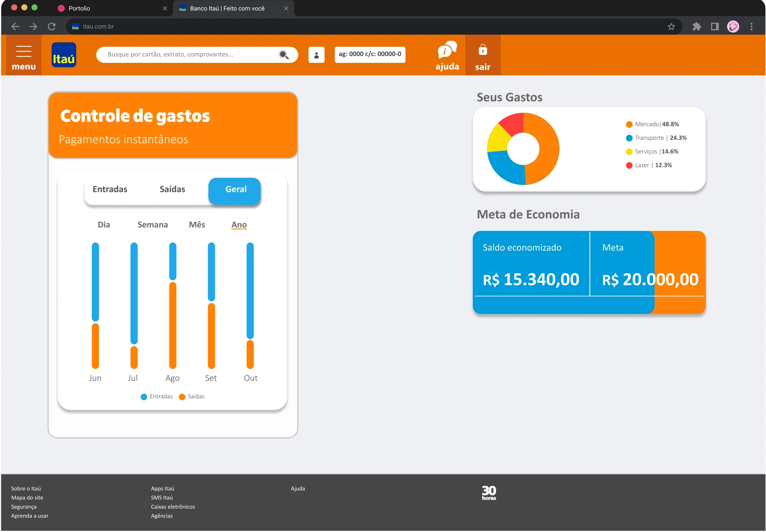766x532 pixels.
Task: Select the Entradas toggle option
Action: coord(110,189)
